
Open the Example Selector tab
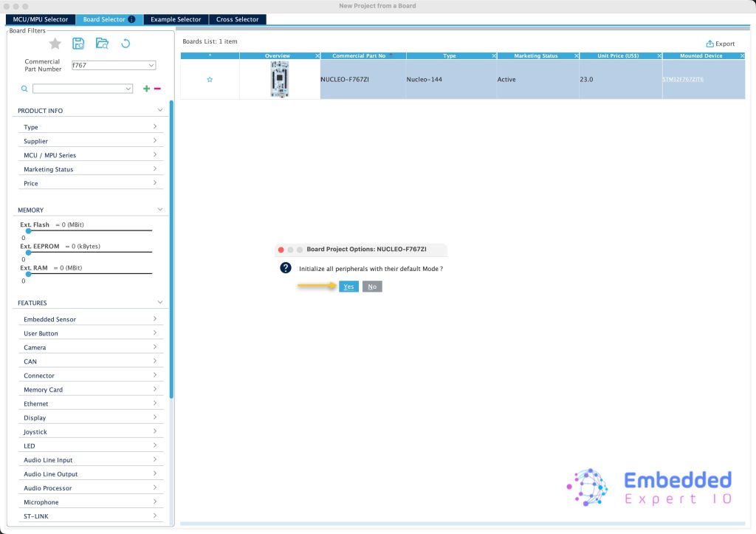[175, 19]
